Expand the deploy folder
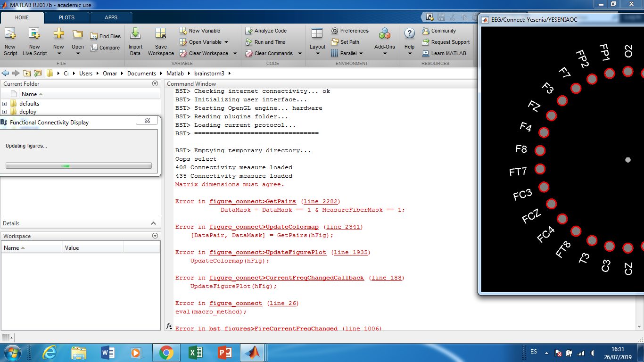 tap(5, 112)
